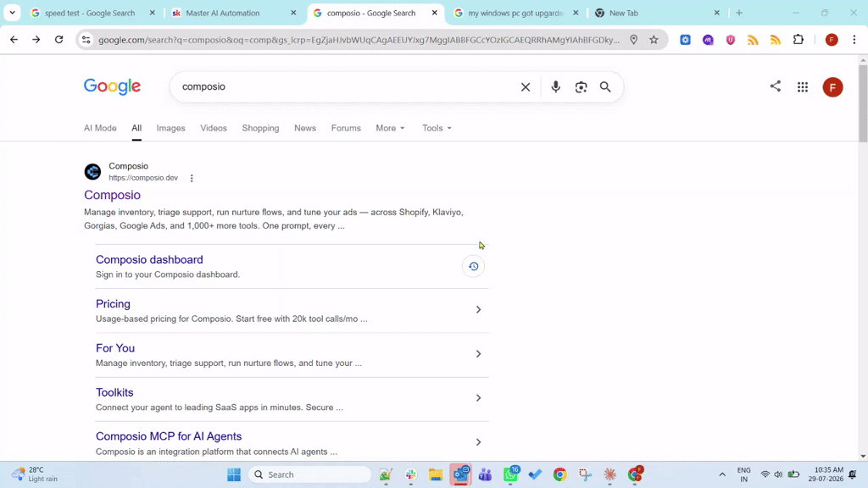
Task: Switch to the speed test tab
Action: pyautogui.click(x=90, y=13)
